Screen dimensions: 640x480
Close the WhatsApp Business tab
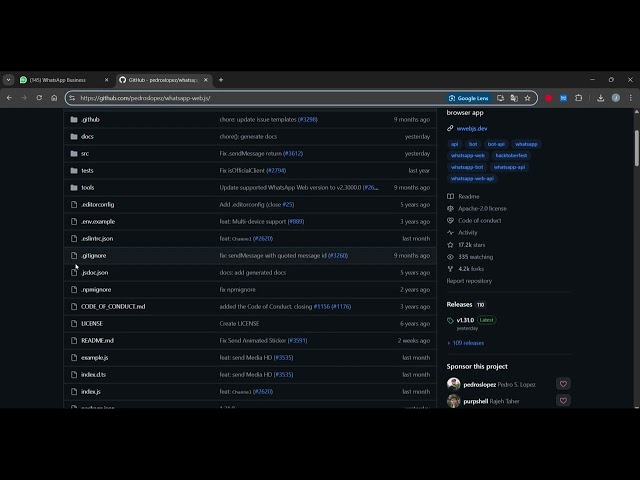107,80
